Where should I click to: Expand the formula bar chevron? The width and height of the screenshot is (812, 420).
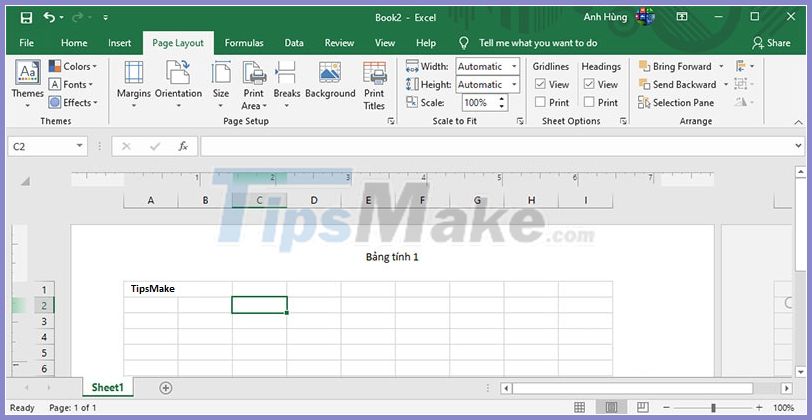798,147
